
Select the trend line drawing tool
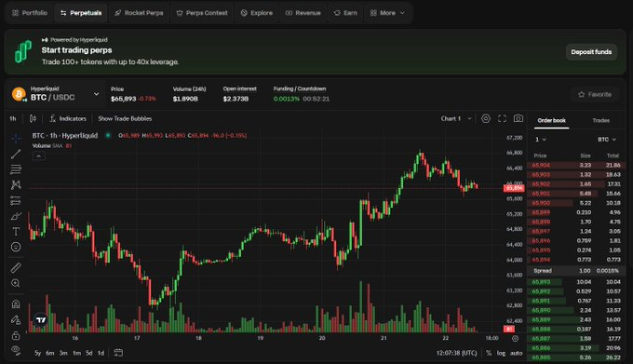click(x=16, y=154)
